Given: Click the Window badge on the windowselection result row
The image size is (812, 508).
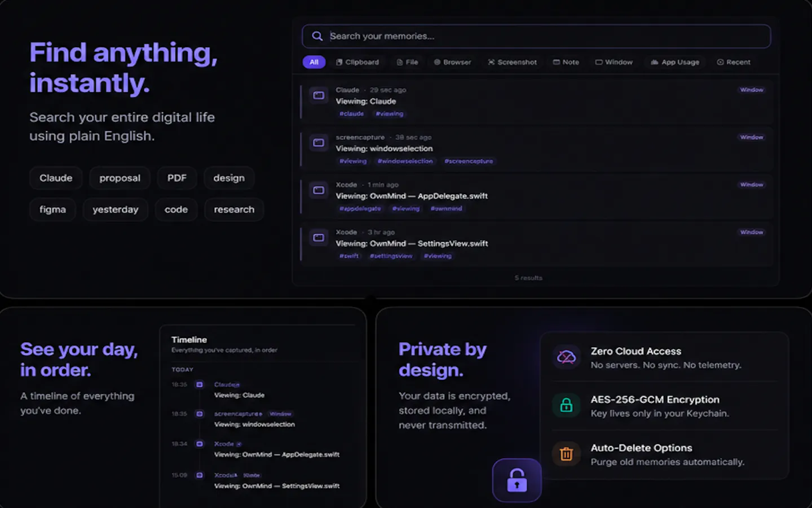Looking at the screenshot, I should [752, 137].
